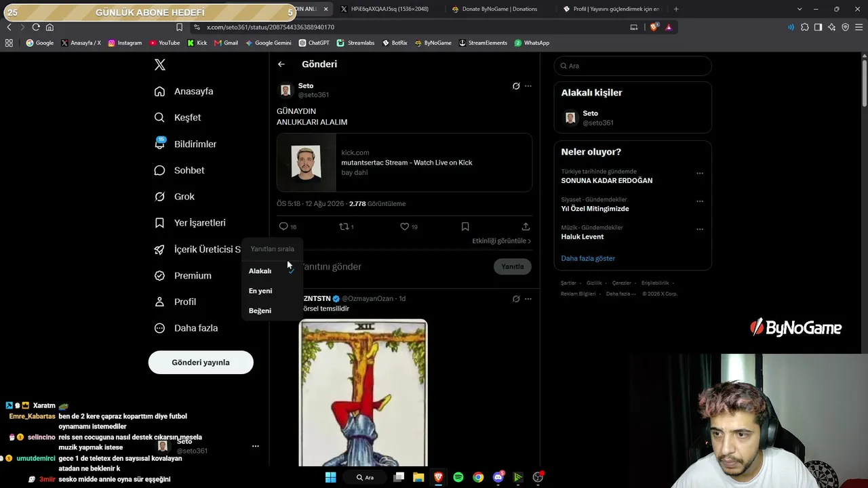The height and width of the screenshot is (488, 868).
Task: Open three-dot menu on ZNTSTN's reply
Action: [528, 299]
